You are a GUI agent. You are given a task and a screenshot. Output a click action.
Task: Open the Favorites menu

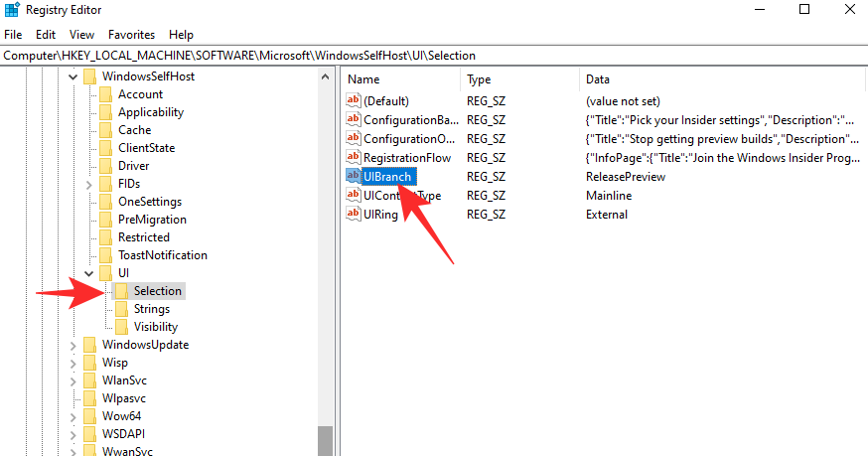(131, 35)
